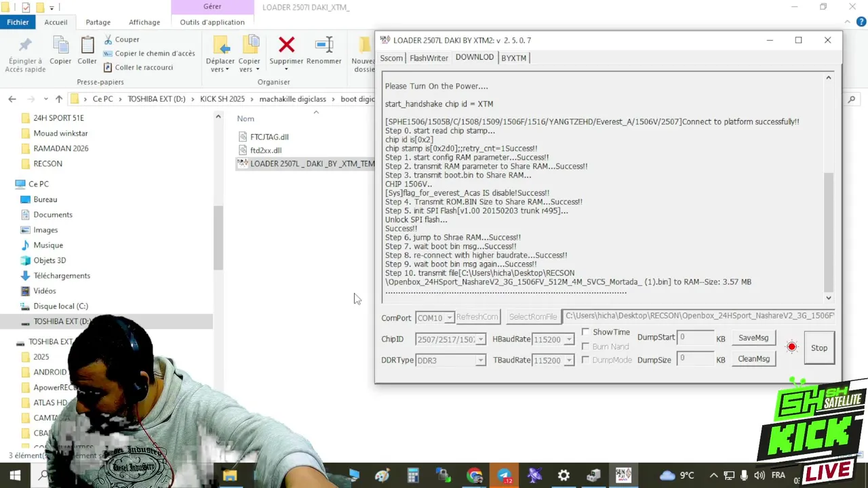Open the Fichier ribbon tab

(x=18, y=22)
